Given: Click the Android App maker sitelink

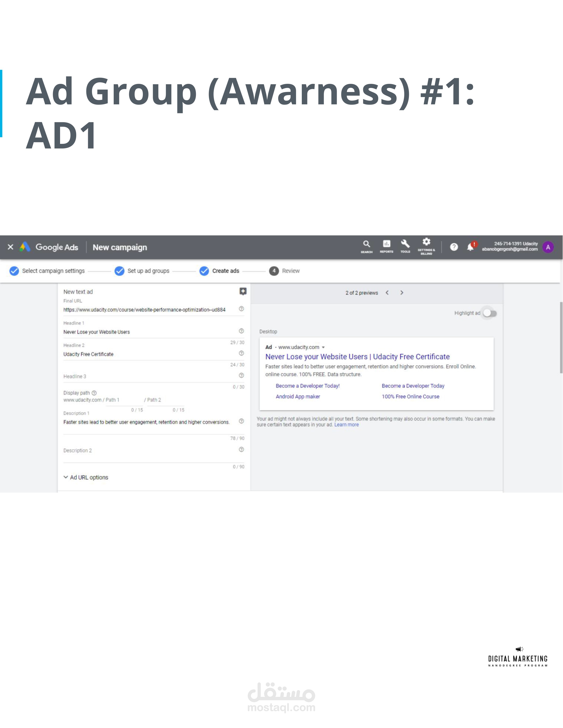Looking at the screenshot, I should point(298,396).
